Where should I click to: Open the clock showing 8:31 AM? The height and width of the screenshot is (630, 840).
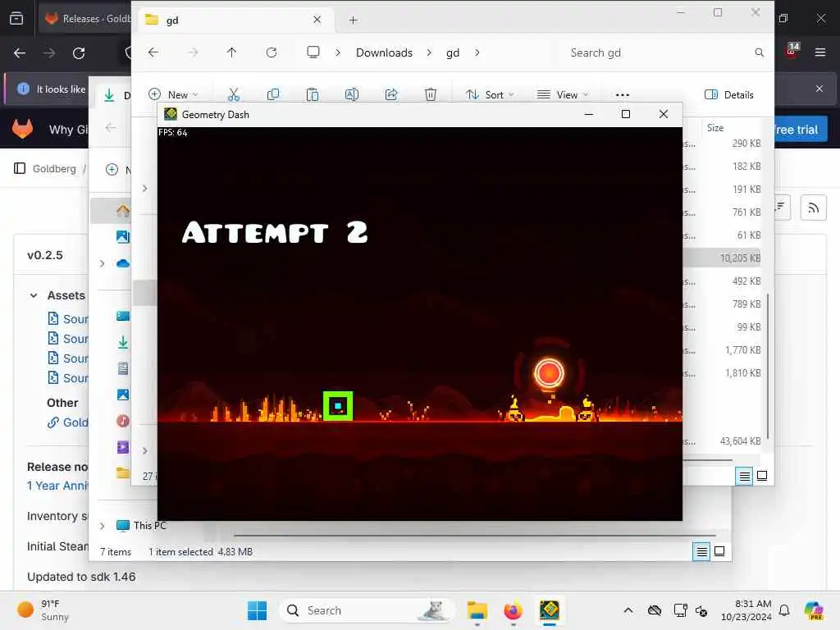[x=746, y=610]
